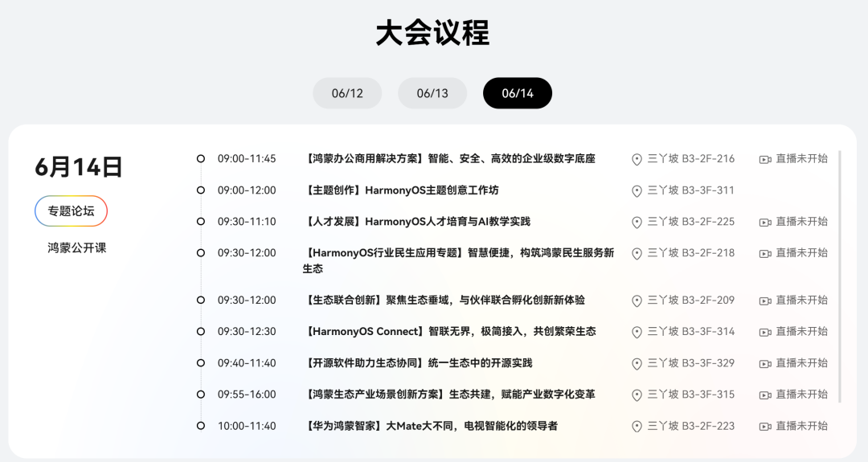Viewport: 868px width, 462px height.
Task: Click timeline dot for 09:00-12:00 session
Action: coord(201,190)
